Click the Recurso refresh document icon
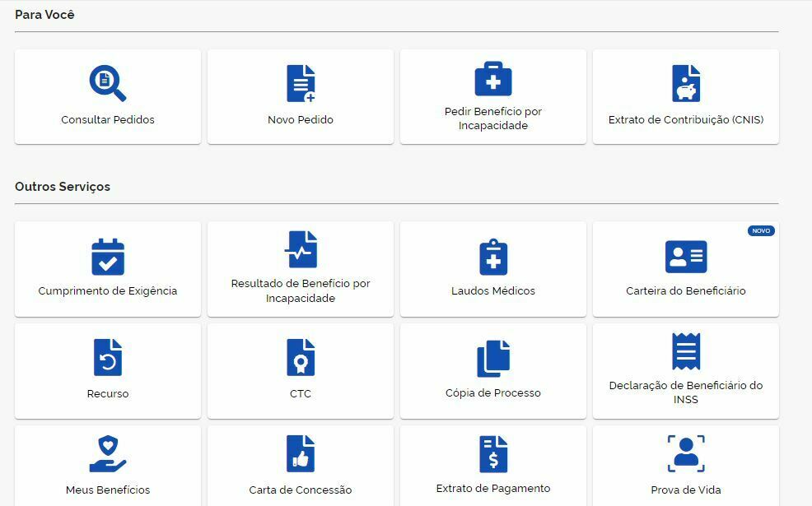The image size is (812, 506). [108, 358]
